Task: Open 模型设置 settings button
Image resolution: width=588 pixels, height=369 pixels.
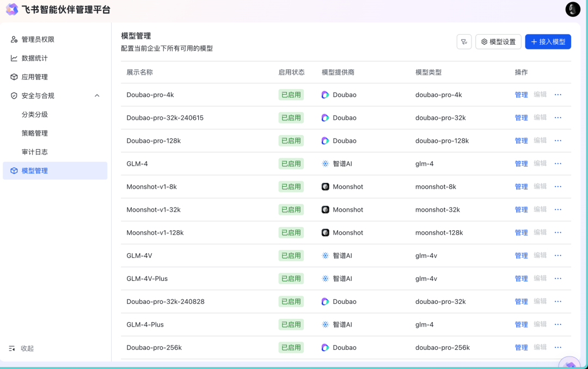Action: point(498,42)
